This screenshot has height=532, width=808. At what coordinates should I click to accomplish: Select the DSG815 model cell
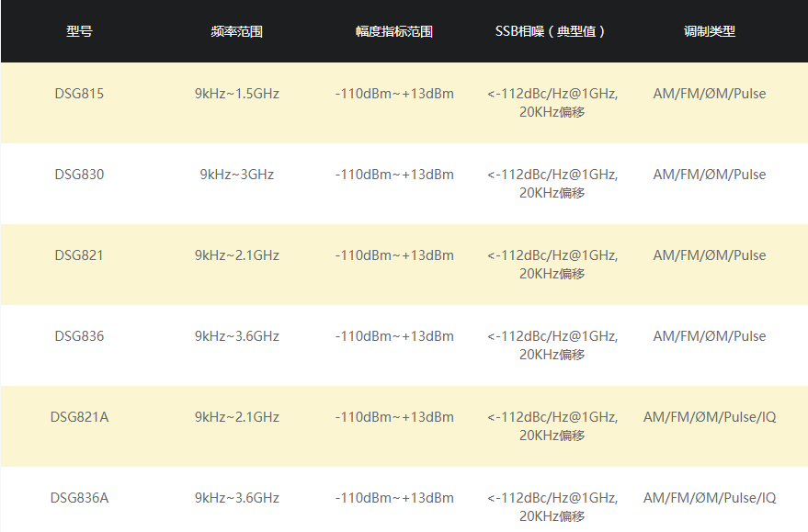click(x=79, y=94)
